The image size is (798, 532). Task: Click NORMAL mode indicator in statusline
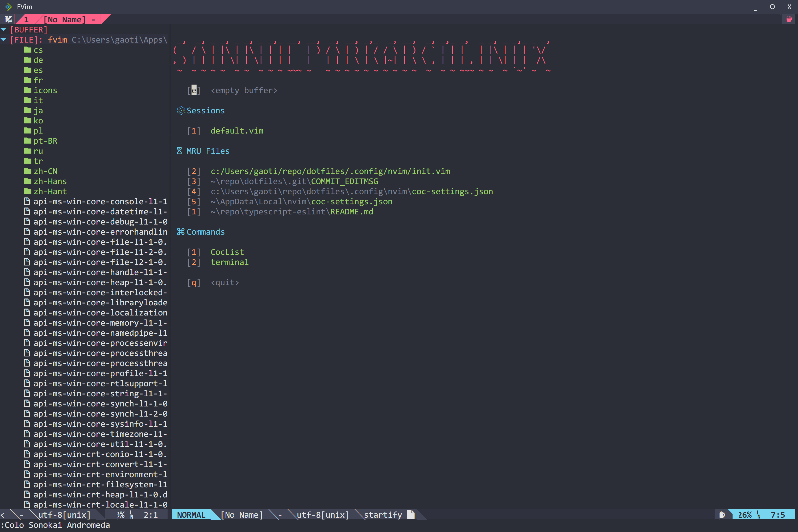[x=191, y=515]
